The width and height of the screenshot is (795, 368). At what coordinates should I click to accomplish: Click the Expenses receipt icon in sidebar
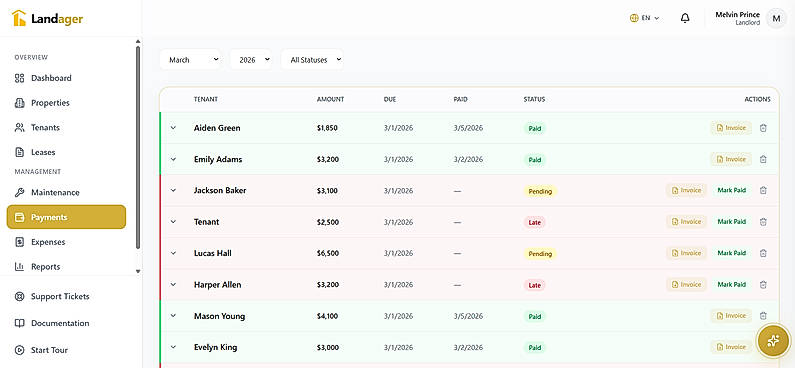pyautogui.click(x=20, y=242)
